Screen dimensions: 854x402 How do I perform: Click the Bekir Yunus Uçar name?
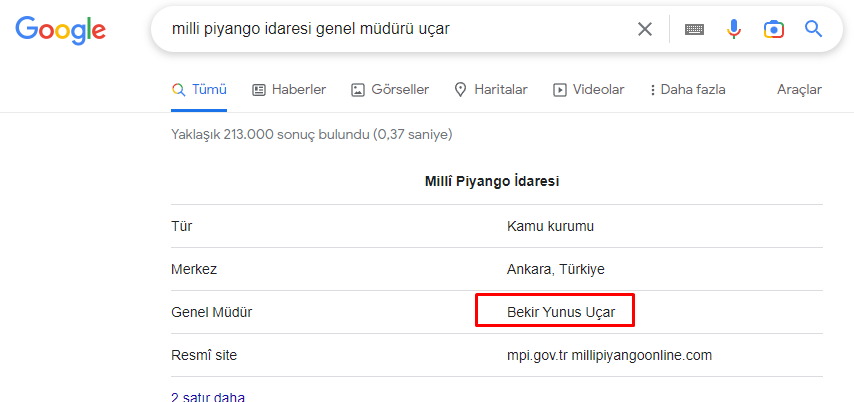pos(560,312)
